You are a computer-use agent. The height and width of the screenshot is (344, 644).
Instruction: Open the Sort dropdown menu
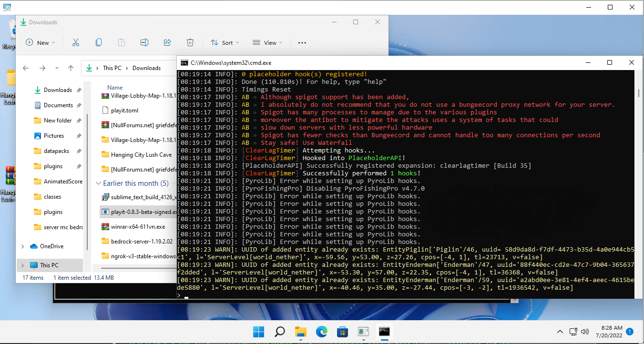pyautogui.click(x=225, y=42)
